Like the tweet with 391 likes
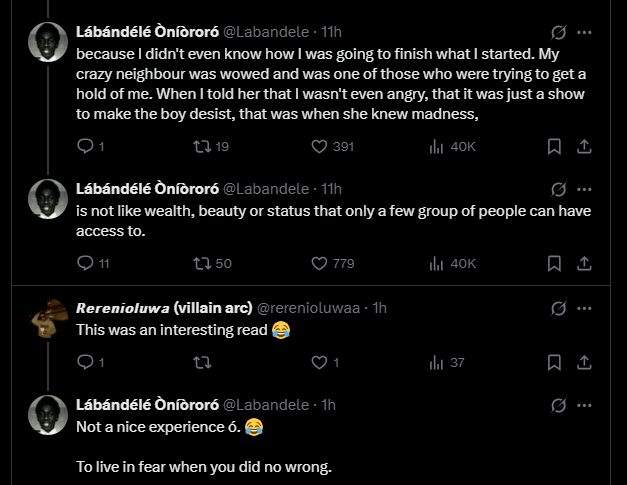The height and width of the screenshot is (485, 627). point(320,147)
